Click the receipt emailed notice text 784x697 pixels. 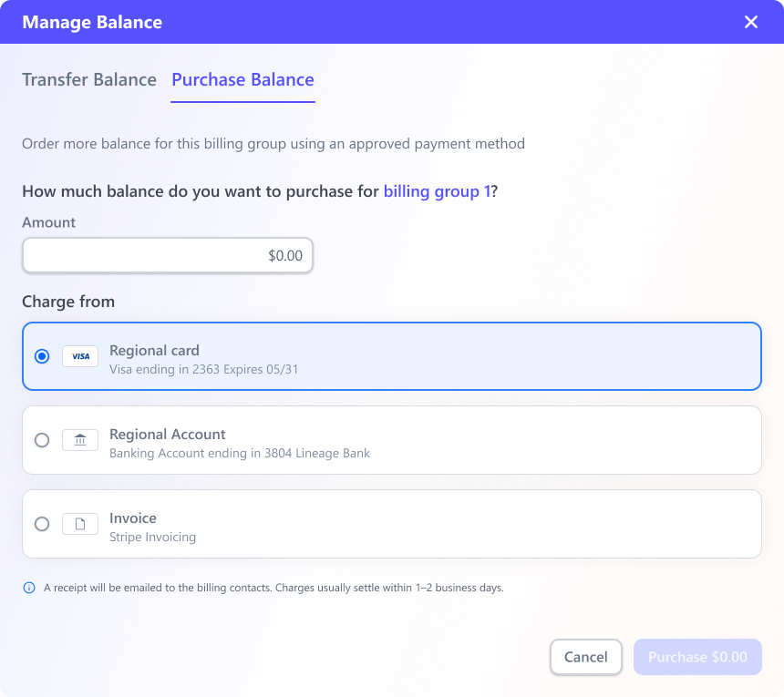click(x=273, y=588)
